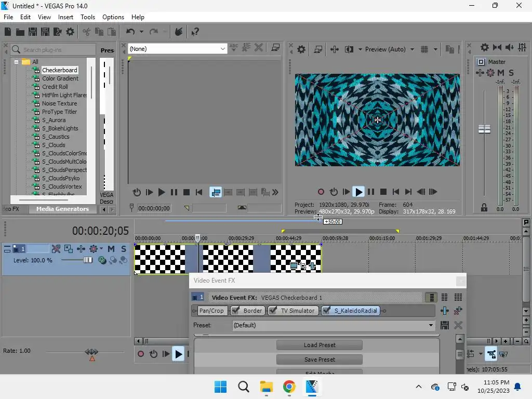Click the Save Preset button

pyautogui.click(x=320, y=360)
